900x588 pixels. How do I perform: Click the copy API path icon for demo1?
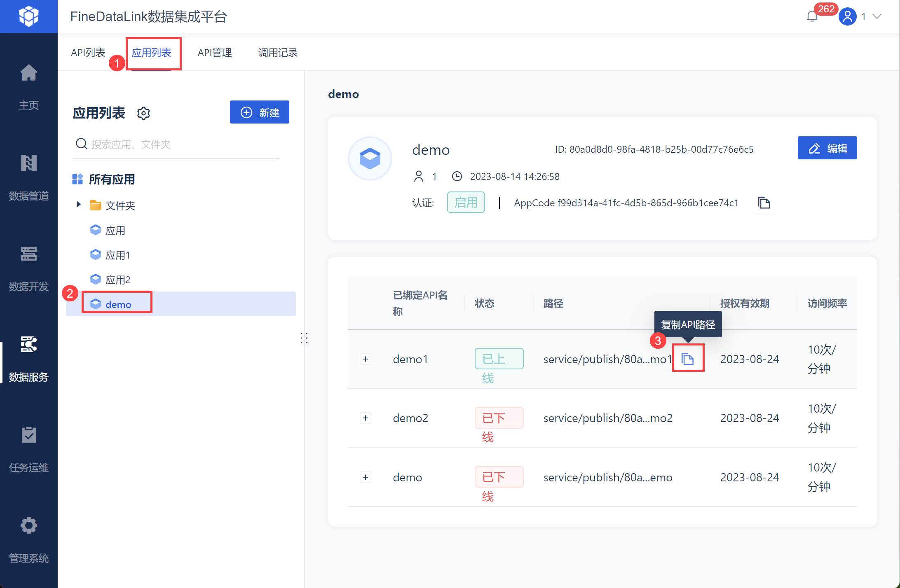coord(687,359)
